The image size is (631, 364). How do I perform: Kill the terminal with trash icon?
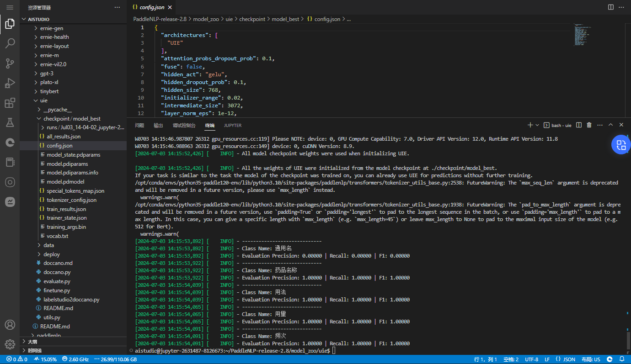(589, 125)
